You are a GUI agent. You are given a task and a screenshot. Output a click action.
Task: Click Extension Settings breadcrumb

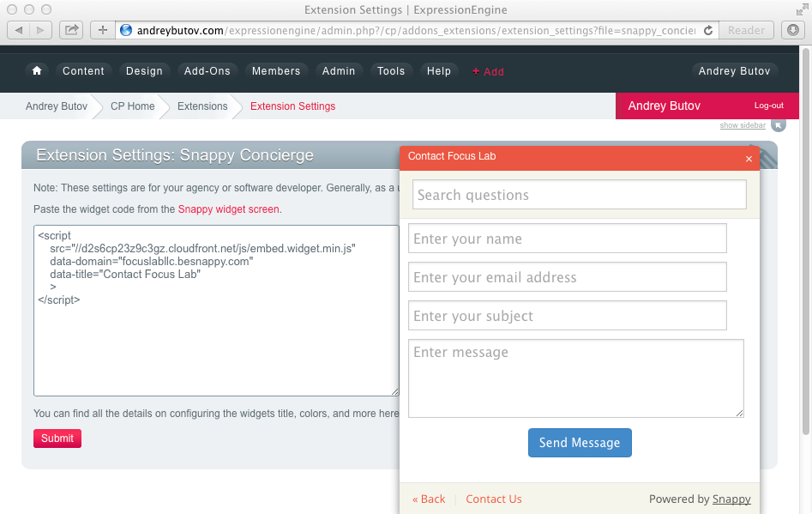(292, 106)
